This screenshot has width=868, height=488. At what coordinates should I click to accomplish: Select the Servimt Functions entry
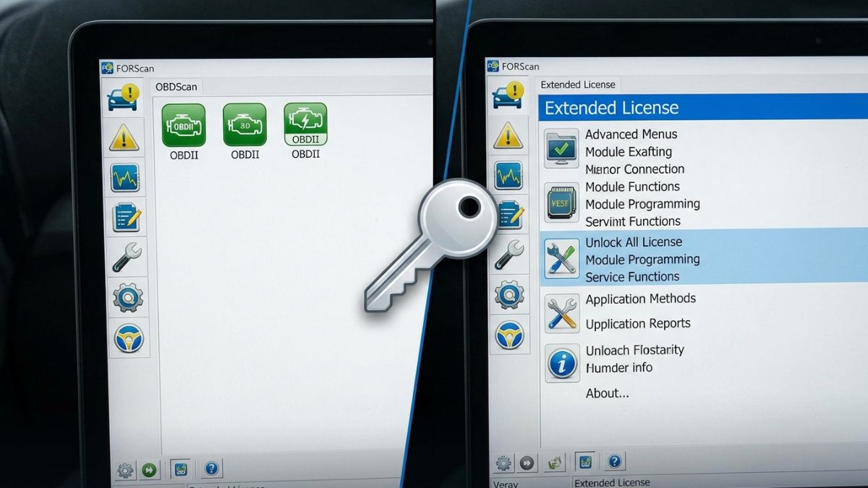(x=632, y=221)
